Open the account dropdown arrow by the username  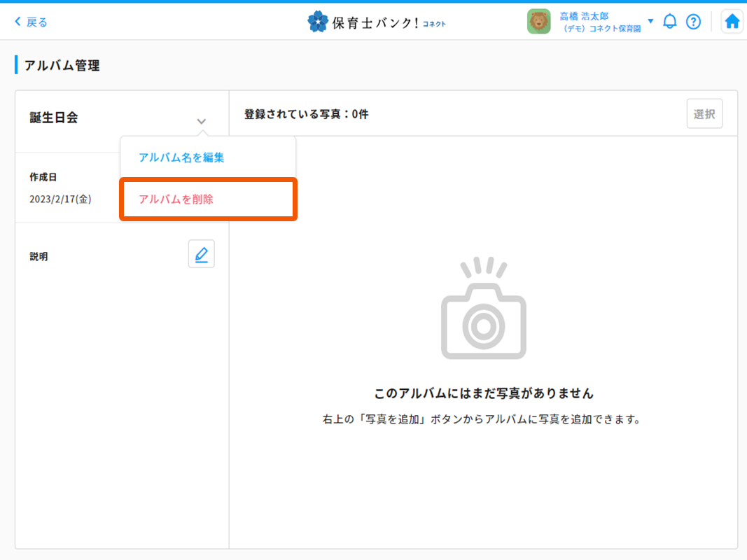coord(651,21)
